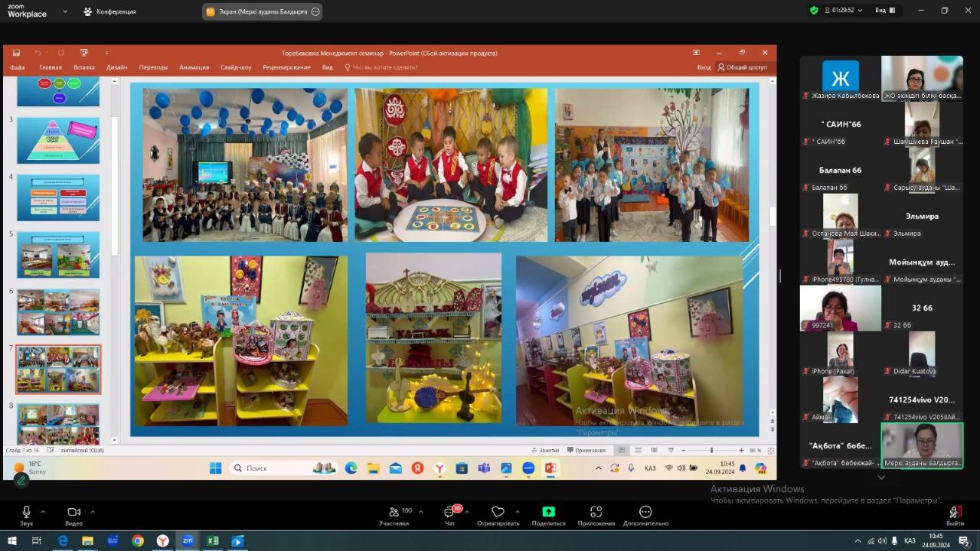The height and width of the screenshot is (551, 980).
Task: Mute microphone with the Звук button
Action: point(26,516)
